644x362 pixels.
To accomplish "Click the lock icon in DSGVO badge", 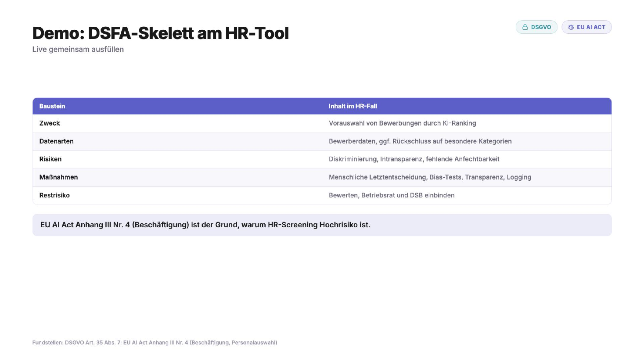I will (x=525, y=27).
